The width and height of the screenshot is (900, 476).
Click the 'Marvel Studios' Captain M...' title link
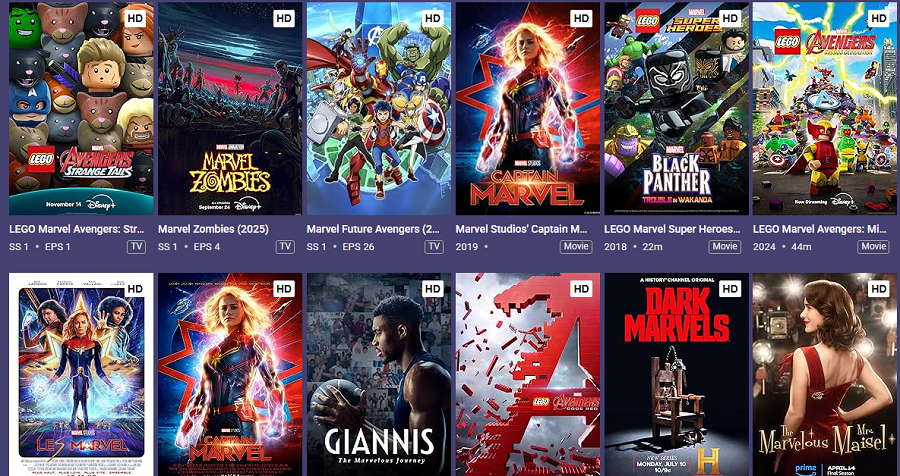[522, 229]
